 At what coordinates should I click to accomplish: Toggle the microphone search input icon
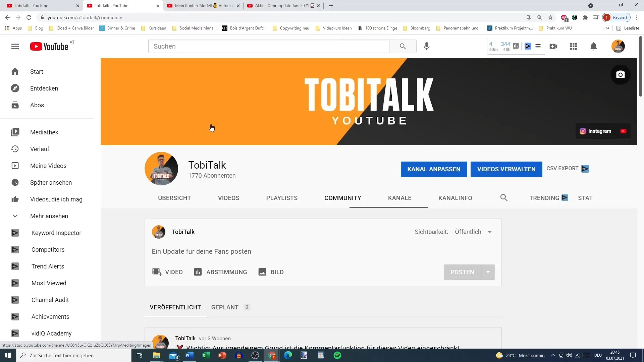(426, 46)
